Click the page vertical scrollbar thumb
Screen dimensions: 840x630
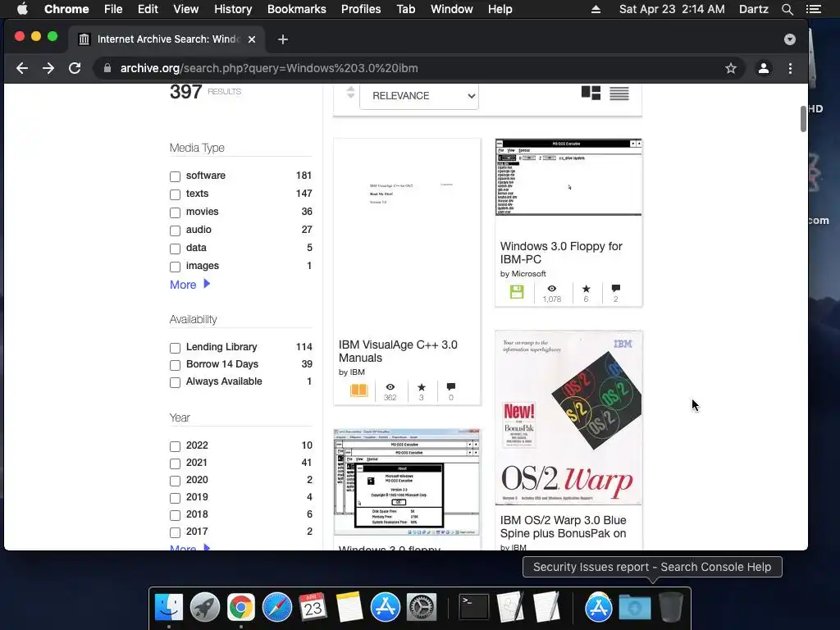pos(803,118)
